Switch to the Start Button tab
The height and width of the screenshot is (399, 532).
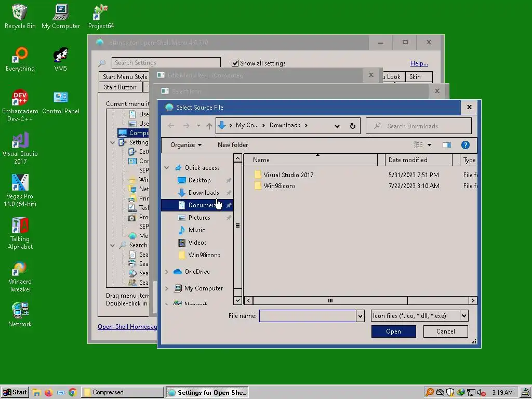pyautogui.click(x=120, y=87)
